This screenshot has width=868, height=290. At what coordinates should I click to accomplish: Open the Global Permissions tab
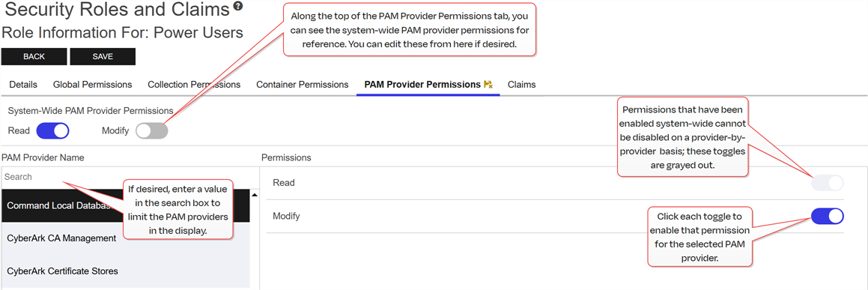(92, 85)
